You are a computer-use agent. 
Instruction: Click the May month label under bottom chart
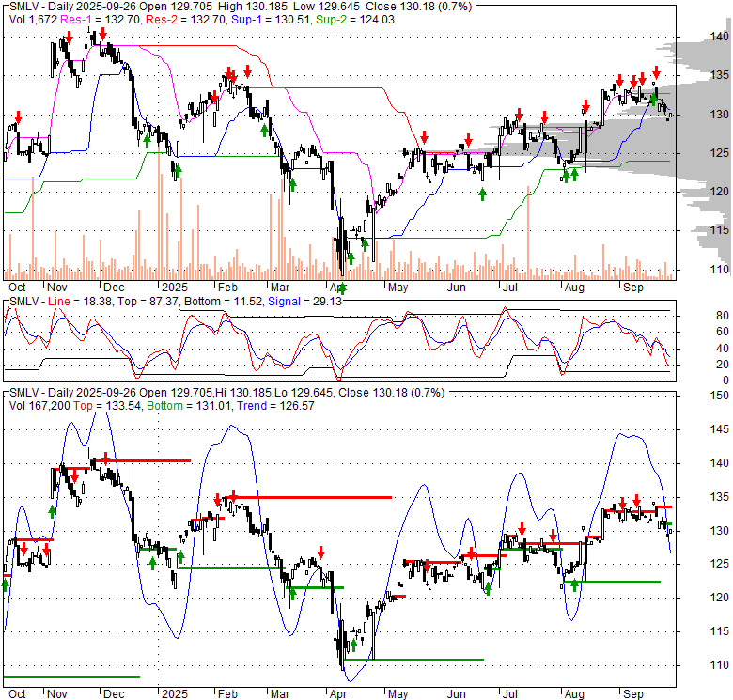(398, 694)
